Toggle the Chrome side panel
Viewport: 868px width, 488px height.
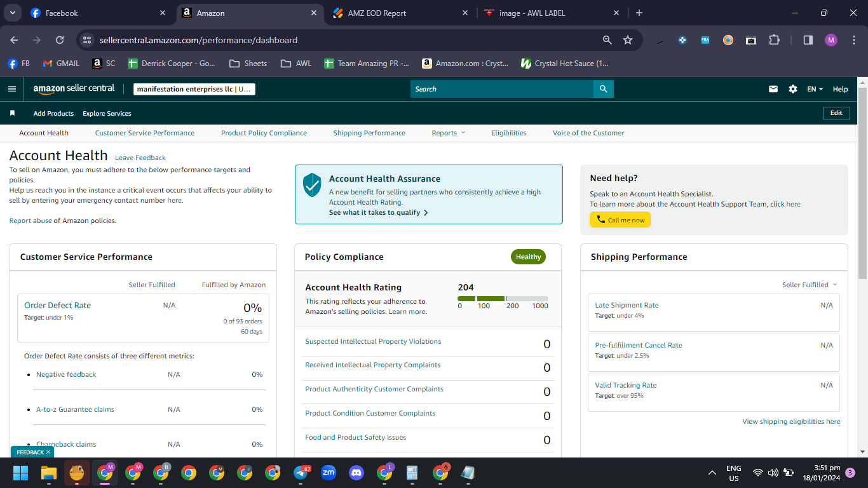coord(808,40)
